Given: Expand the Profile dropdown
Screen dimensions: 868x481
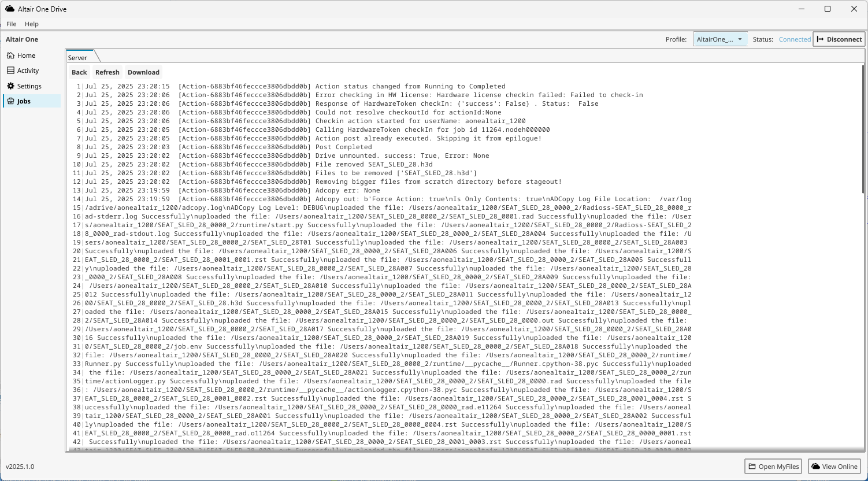Looking at the screenshot, I should [720, 39].
